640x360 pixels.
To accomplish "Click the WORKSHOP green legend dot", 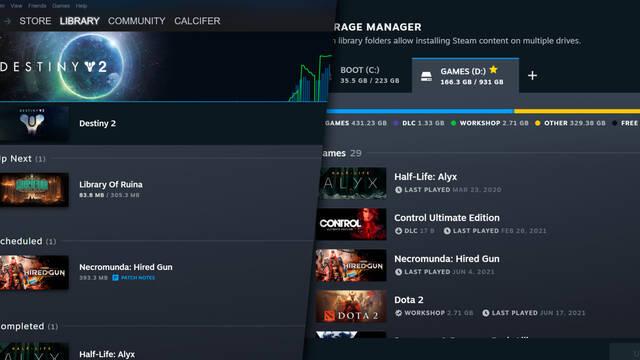I will tap(453, 123).
